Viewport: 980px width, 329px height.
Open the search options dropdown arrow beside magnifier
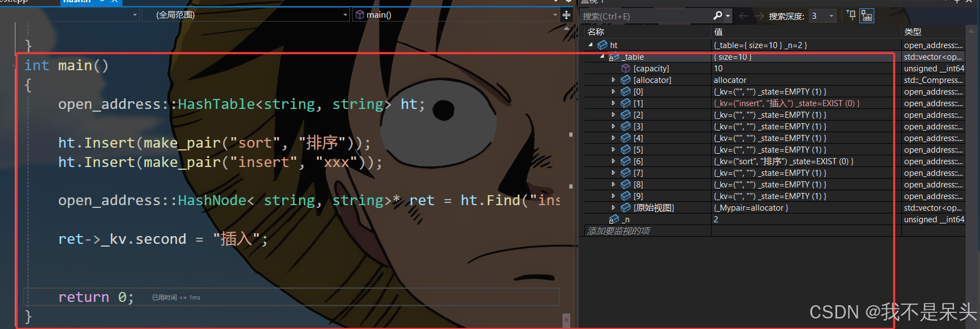728,17
